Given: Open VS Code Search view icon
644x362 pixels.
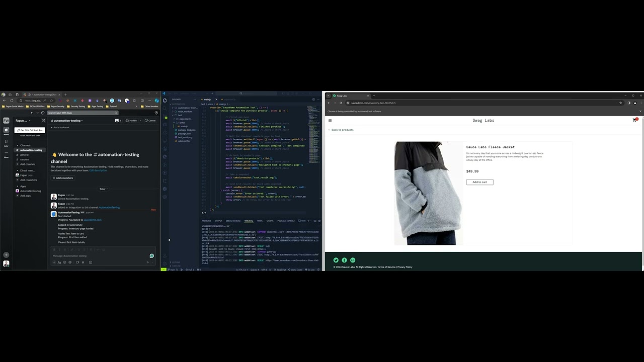Looking at the screenshot, I should click(165, 108).
